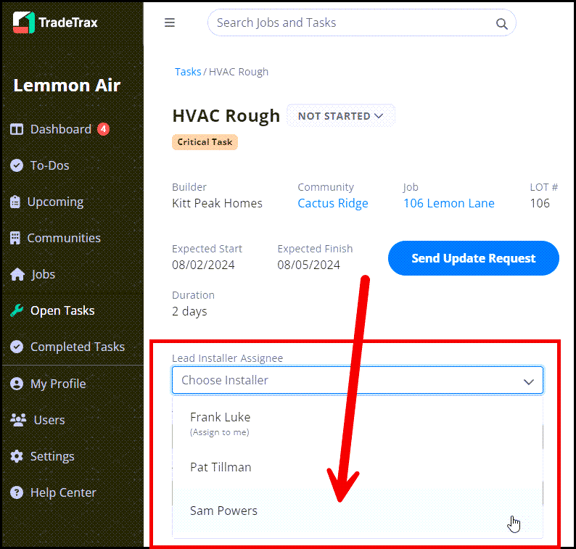Viewport: 576px width, 549px height.
Task: Click the Help Center question icon
Action: [17, 492]
